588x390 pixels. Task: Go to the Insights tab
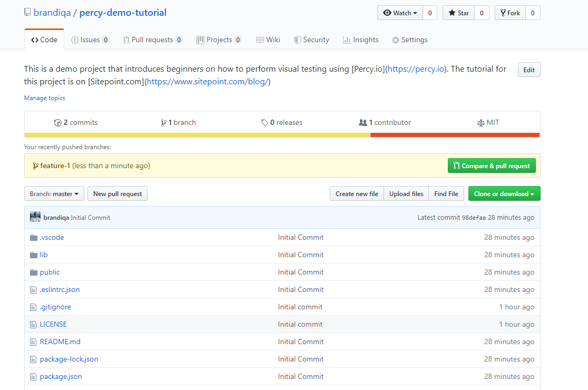pos(360,40)
